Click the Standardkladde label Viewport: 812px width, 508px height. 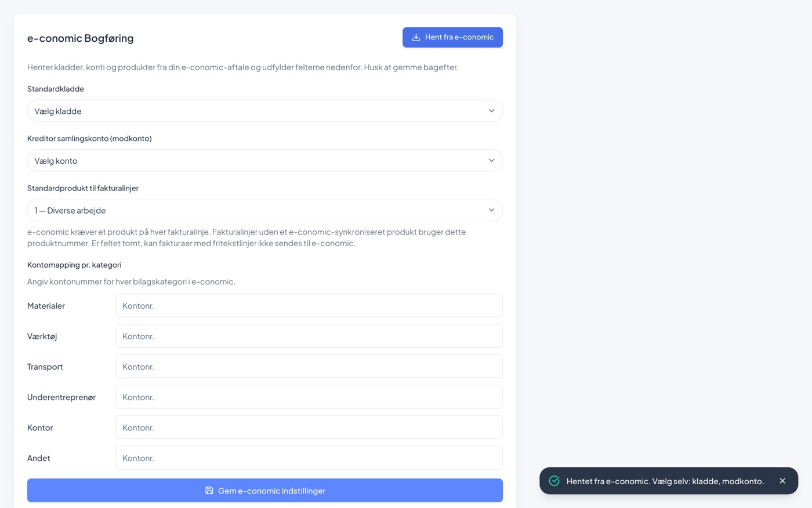pyautogui.click(x=56, y=89)
